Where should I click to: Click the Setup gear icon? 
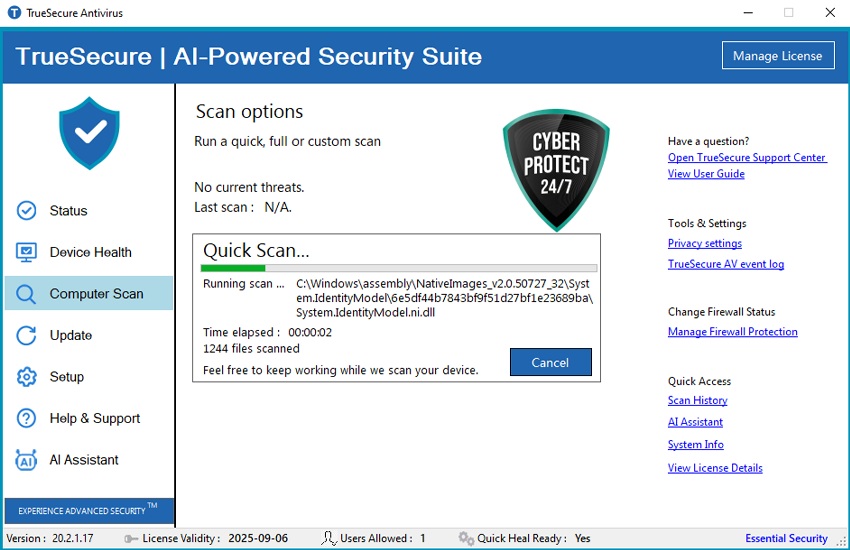click(27, 377)
